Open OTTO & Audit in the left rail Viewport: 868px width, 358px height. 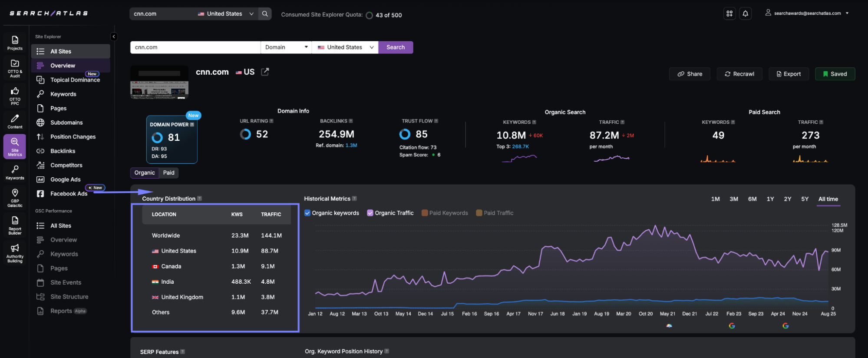point(15,68)
